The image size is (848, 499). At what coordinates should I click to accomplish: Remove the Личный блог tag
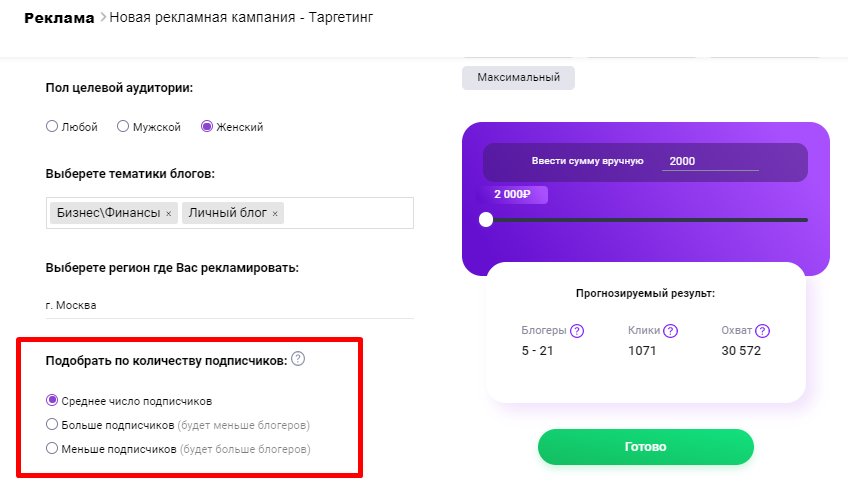[275, 214]
